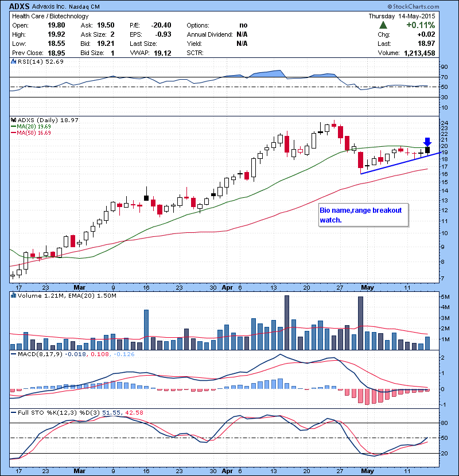The image size is (459, 476).
Task: Click the Health Care / Biotechnology sector label
Action: 50,16
